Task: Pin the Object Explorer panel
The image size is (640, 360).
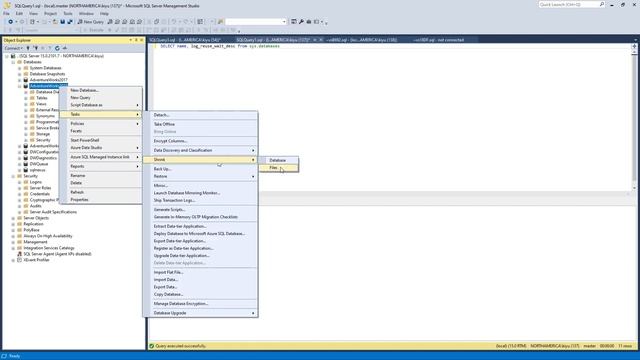Action: 136,40
